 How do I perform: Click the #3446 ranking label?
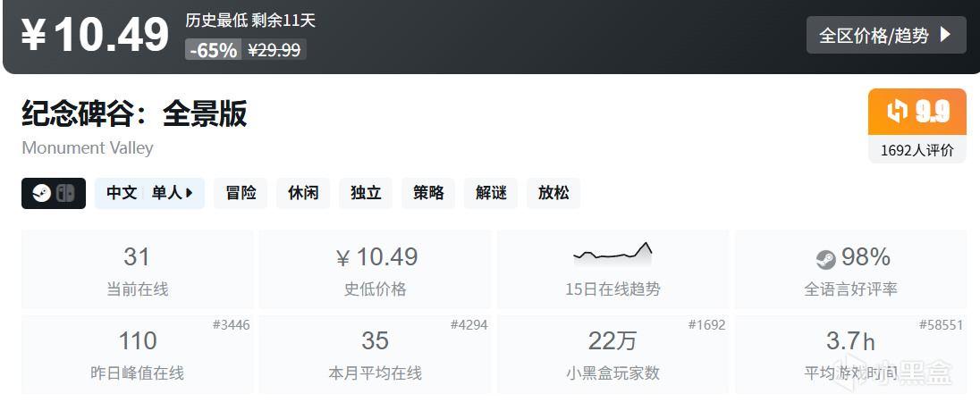click(x=231, y=324)
